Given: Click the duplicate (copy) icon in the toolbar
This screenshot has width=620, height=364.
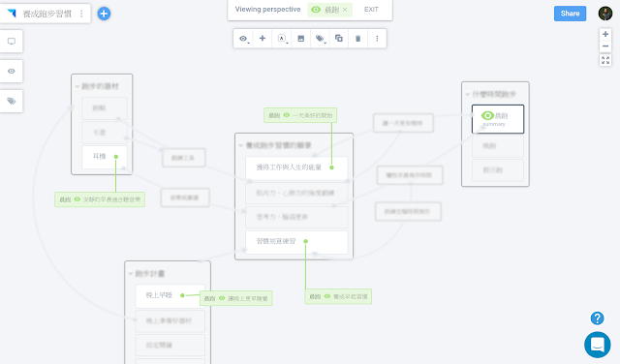Looking at the screenshot, I should pos(339,39).
